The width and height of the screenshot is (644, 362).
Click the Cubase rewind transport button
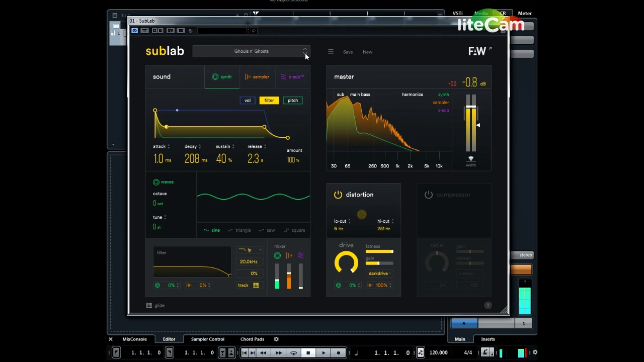(263, 353)
